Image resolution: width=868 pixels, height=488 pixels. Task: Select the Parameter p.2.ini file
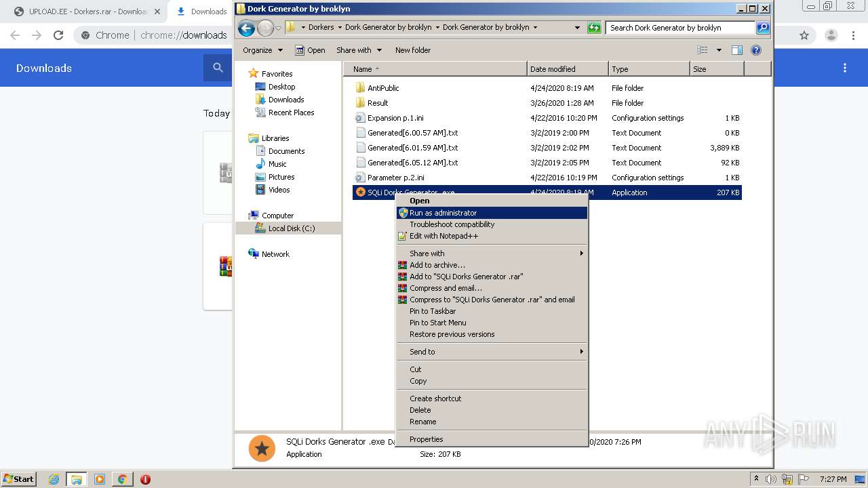[x=396, y=178]
